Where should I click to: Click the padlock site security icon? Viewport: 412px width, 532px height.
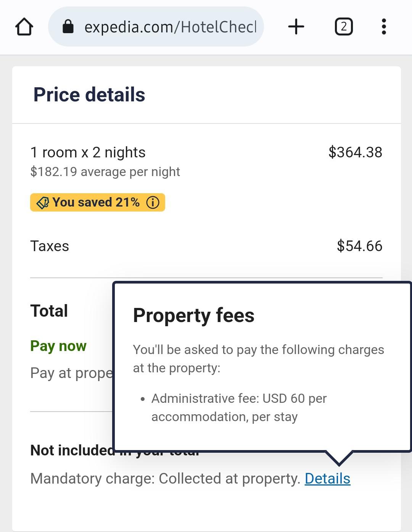click(68, 27)
